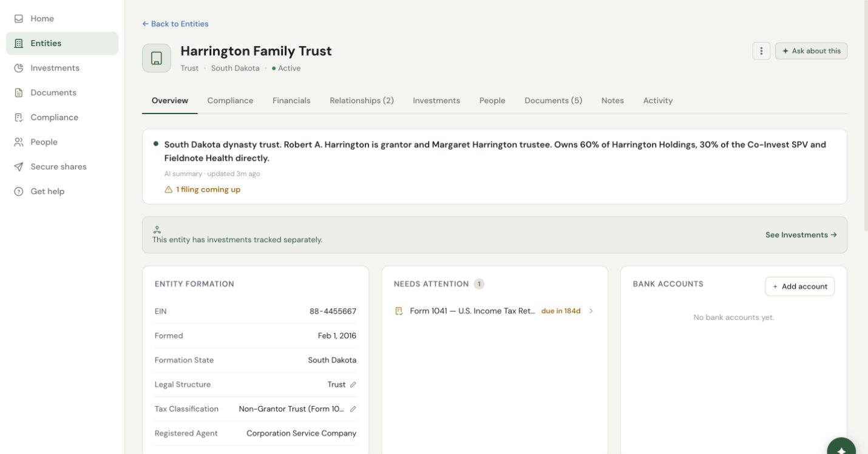Open Documents file icon in sidebar
Viewport: 868px width, 454px height.
click(x=19, y=93)
